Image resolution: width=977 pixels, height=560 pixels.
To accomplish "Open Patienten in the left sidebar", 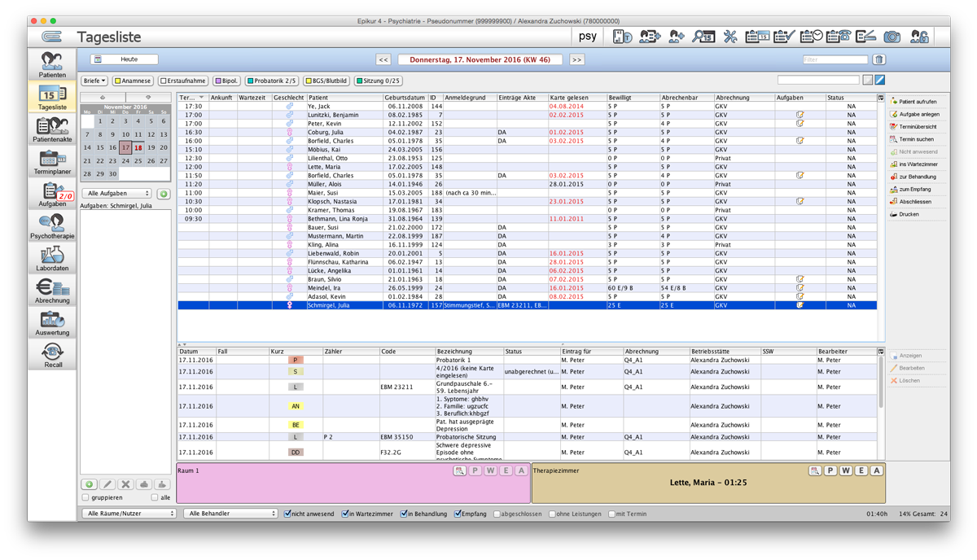I will (x=52, y=65).
